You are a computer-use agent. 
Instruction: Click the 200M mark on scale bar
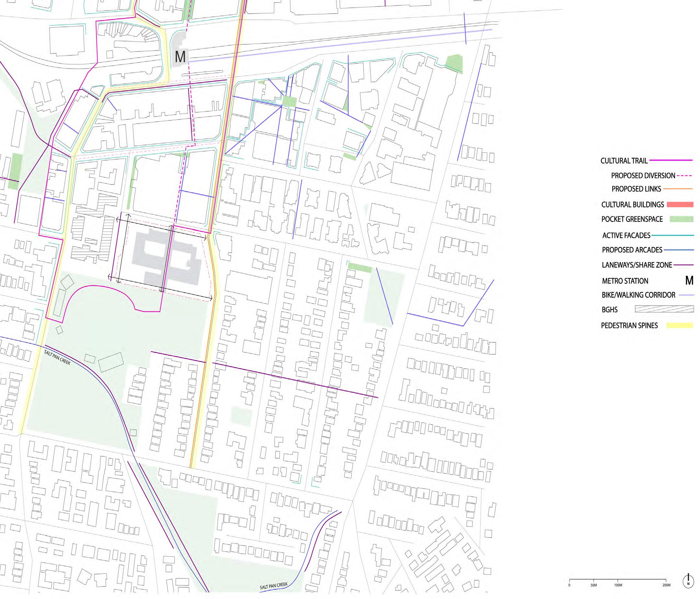pos(666,585)
